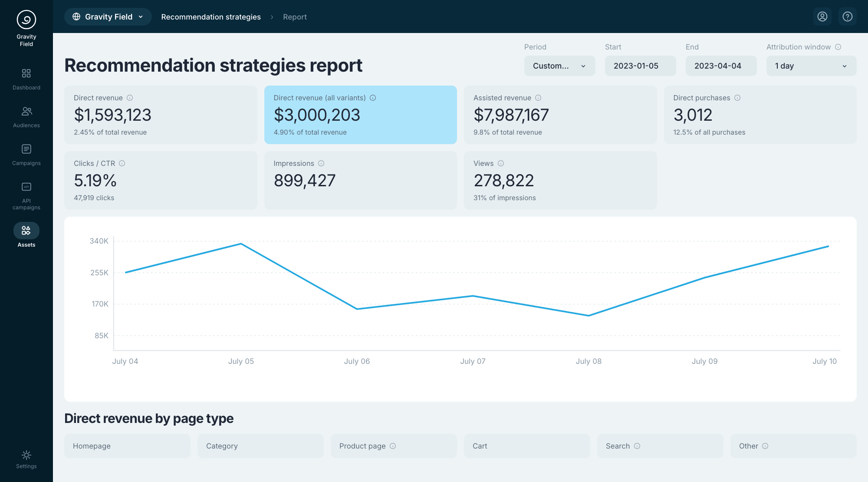Click the July 07 axis label
868x482 pixels.
pyautogui.click(x=473, y=361)
